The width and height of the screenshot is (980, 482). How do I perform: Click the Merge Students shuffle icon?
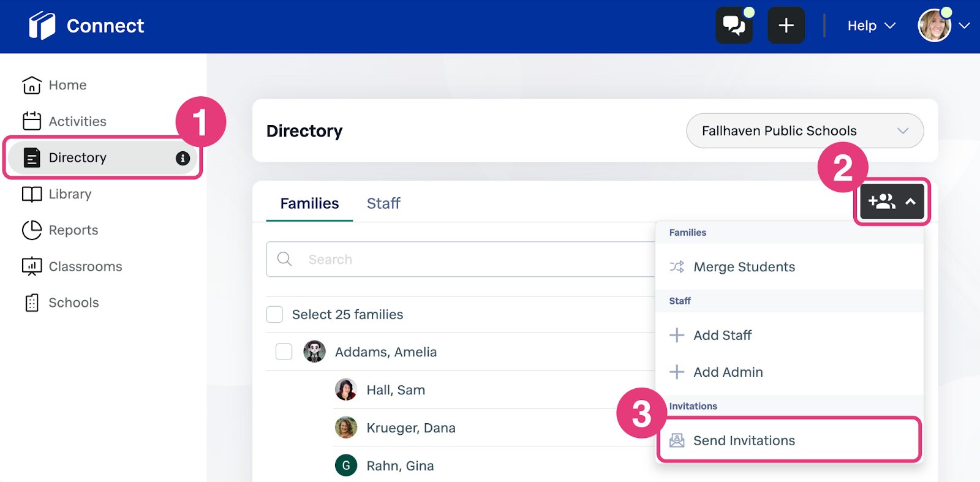point(677,266)
